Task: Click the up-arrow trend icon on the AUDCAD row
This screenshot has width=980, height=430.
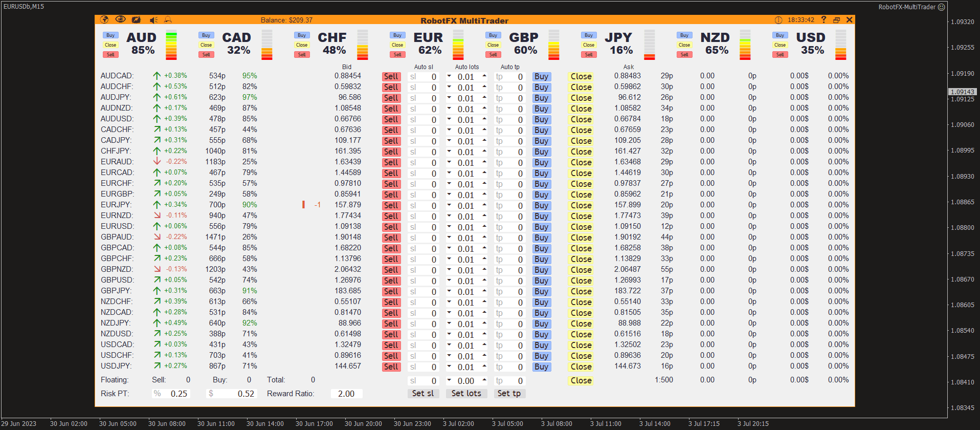Action: [x=157, y=76]
